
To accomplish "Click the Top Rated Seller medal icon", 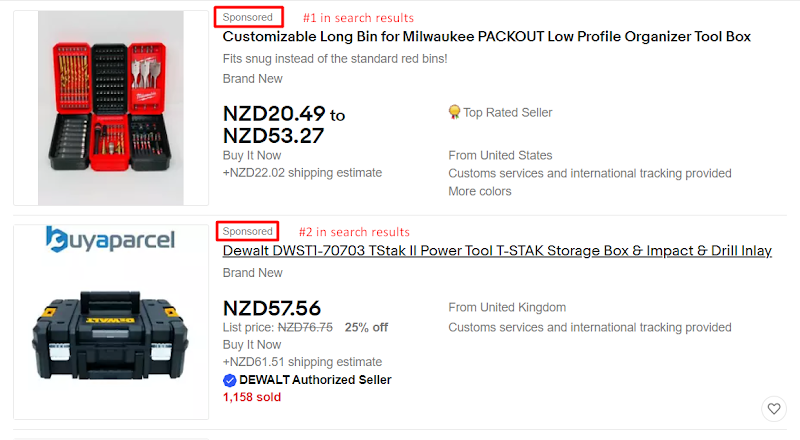I will pos(454,112).
